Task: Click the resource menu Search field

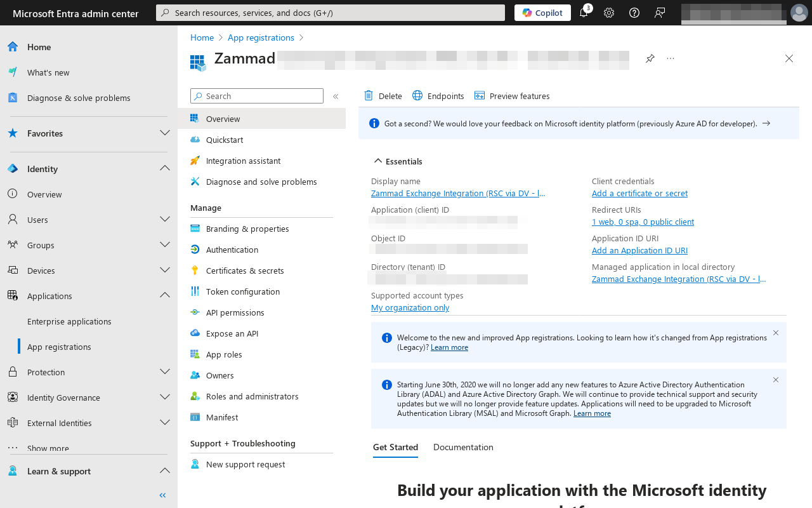Action: click(257, 96)
